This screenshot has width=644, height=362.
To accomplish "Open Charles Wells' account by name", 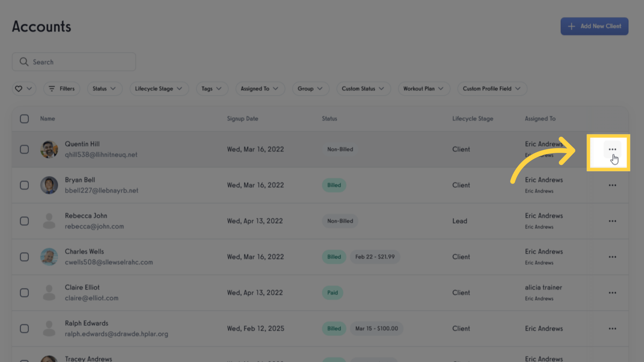I will 84,252.
